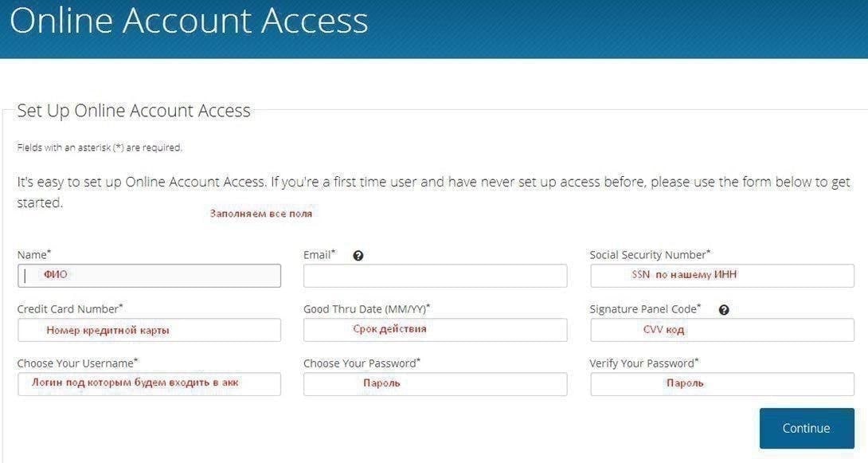Click the "Verify Your Password" label
Viewport: 868px width, 463px height.
[x=642, y=363]
